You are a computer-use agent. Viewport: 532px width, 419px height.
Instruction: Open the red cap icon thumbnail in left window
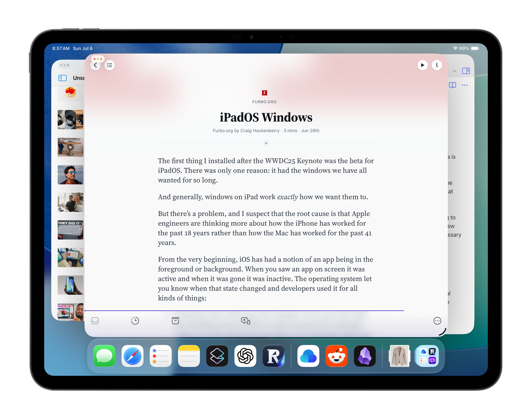pos(70,94)
